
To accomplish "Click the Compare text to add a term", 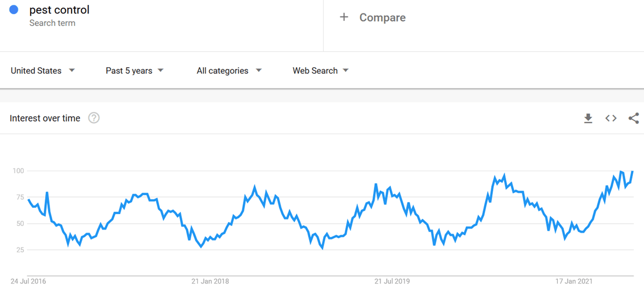I will tap(382, 18).
